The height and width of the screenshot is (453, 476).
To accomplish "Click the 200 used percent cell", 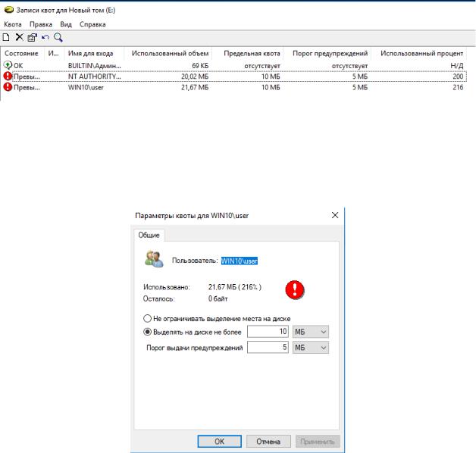I will [458, 77].
